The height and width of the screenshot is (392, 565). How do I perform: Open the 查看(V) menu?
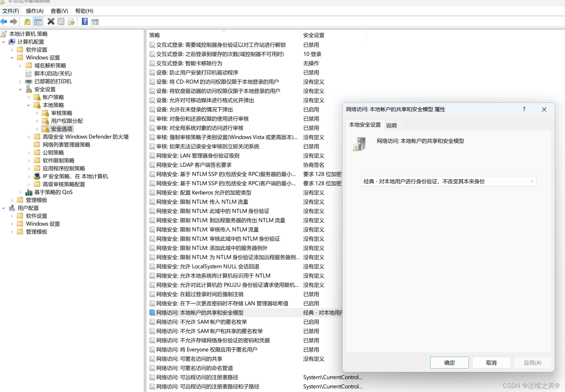[59, 11]
